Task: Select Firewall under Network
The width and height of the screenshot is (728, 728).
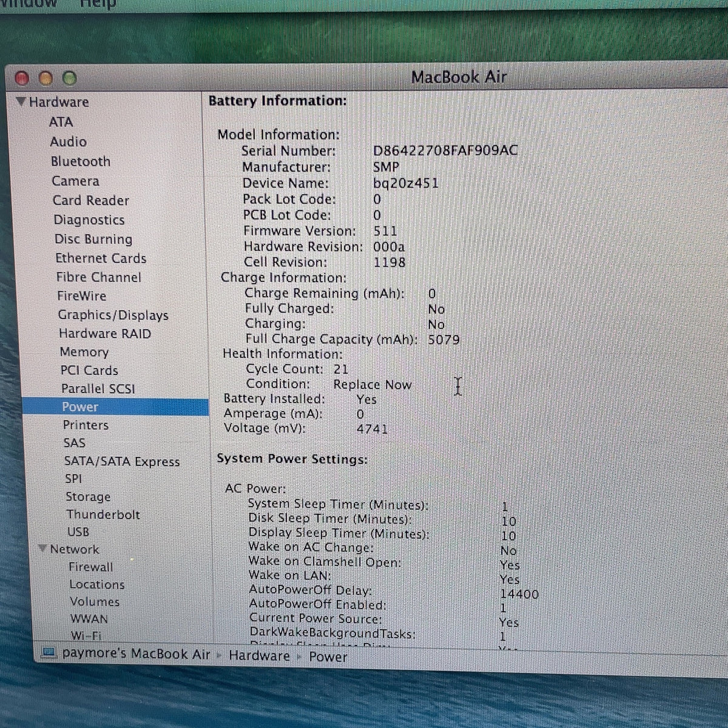Action: click(90, 567)
